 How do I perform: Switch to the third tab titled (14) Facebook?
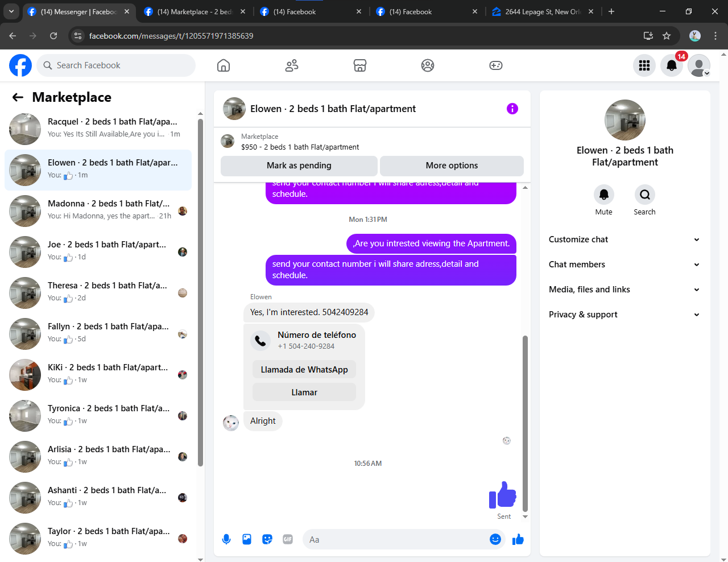(x=311, y=11)
